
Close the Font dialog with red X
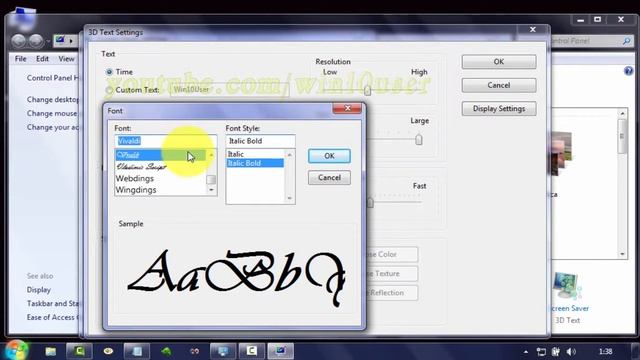click(347, 108)
